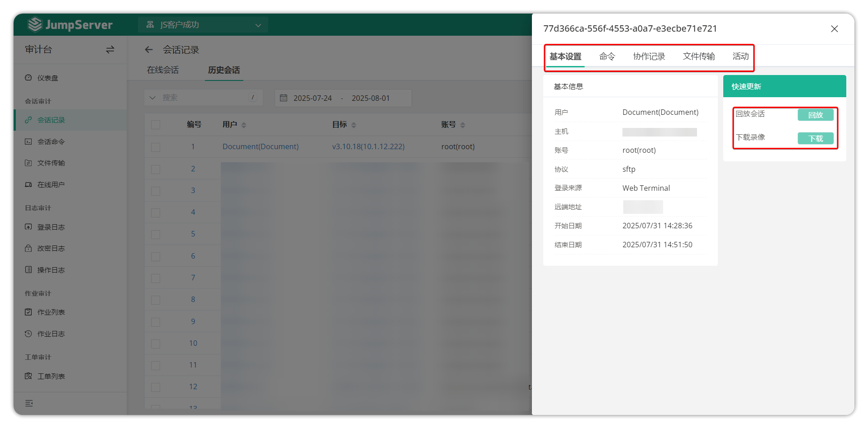
Task: Sort by 用户 column
Action: (244, 125)
